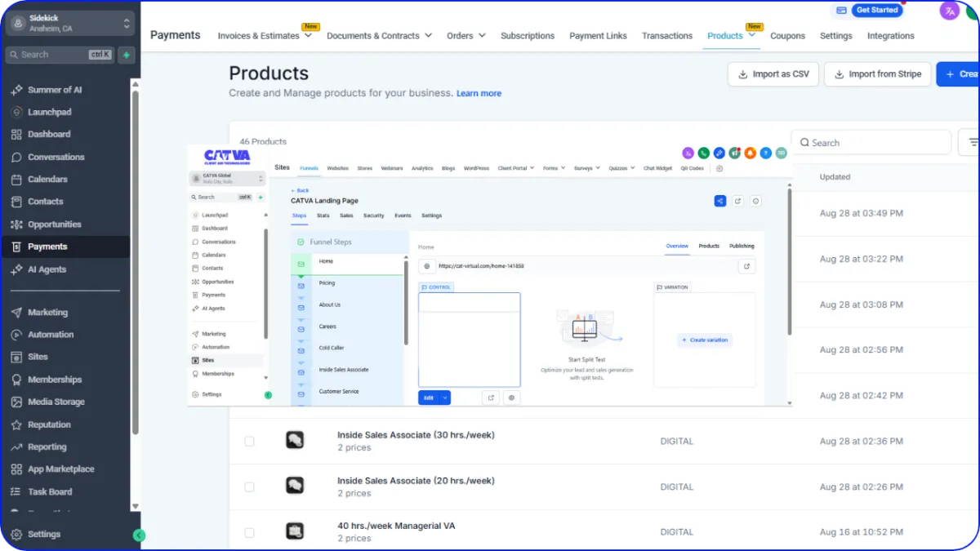Open the App Marketplace sidebar icon
Image resolution: width=980 pixels, height=551 pixels.
coord(16,469)
